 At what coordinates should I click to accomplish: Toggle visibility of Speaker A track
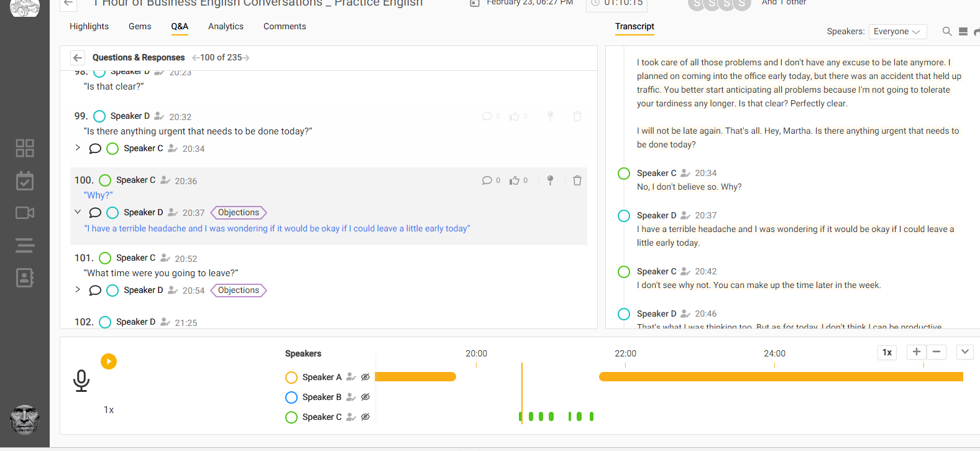point(365,377)
